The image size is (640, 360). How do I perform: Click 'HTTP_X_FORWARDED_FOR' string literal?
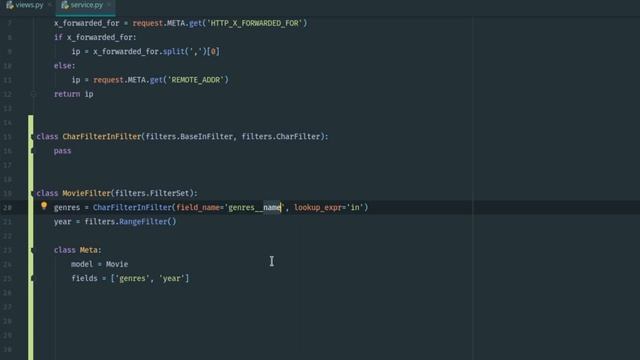pyautogui.click(x=255, y=23)
